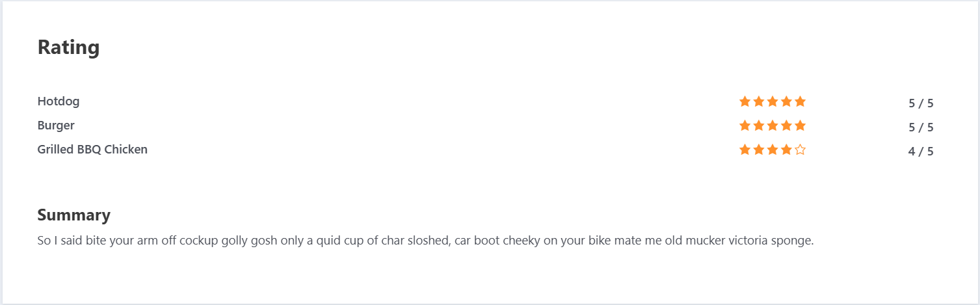Click the 5 / 5 score beside Hotdog
Screen dimensions: 980x305
pyautogui.click(x=921, y=103)
